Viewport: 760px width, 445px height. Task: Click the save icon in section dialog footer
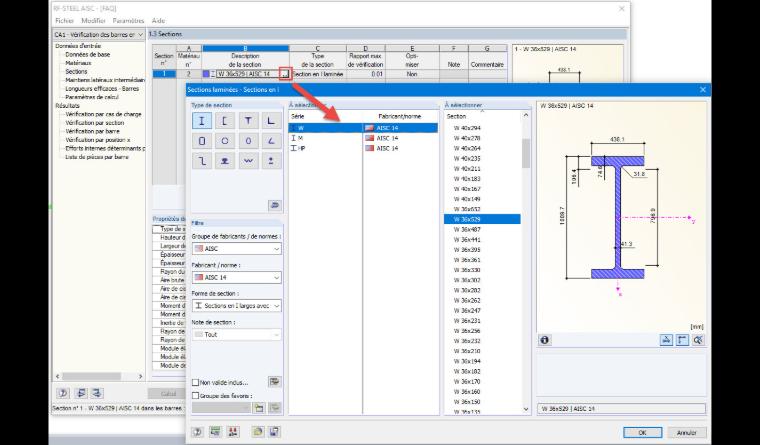pos(274,432)
